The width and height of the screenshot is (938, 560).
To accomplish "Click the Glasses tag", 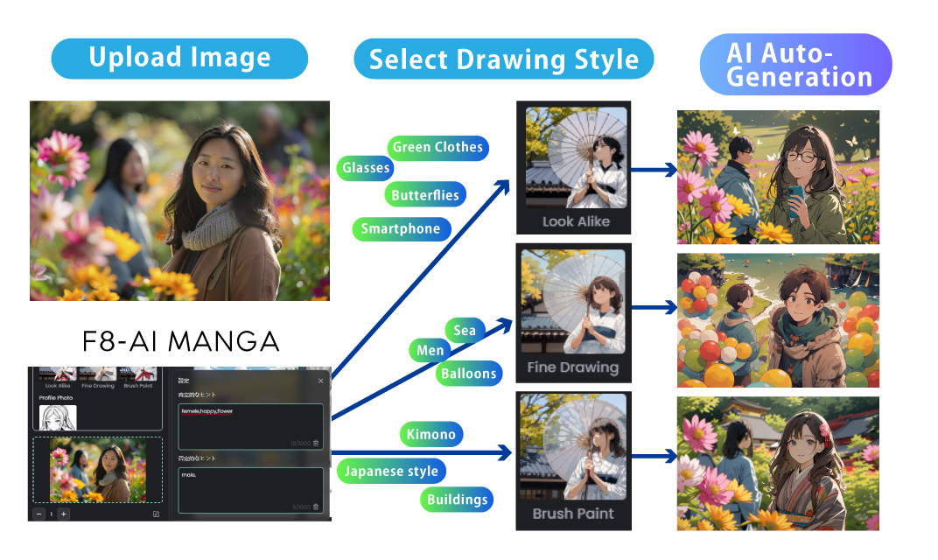I will (366, 168).
